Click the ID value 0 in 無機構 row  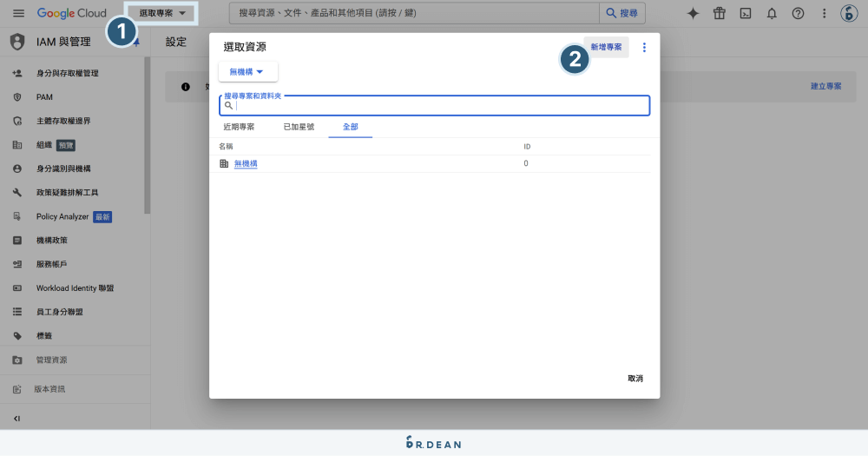click(x=526, y=163)
